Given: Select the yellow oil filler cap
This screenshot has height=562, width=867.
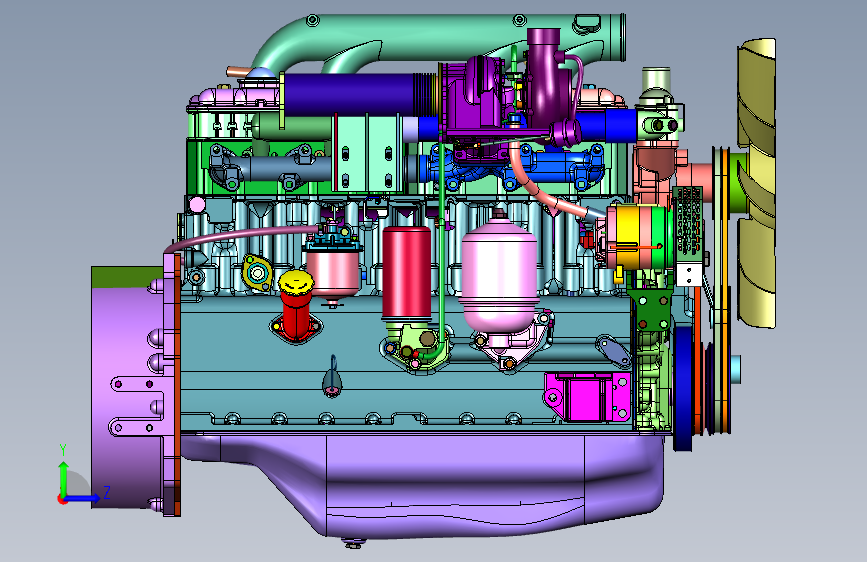Looking at the screenshot, I should coord(296,283).
